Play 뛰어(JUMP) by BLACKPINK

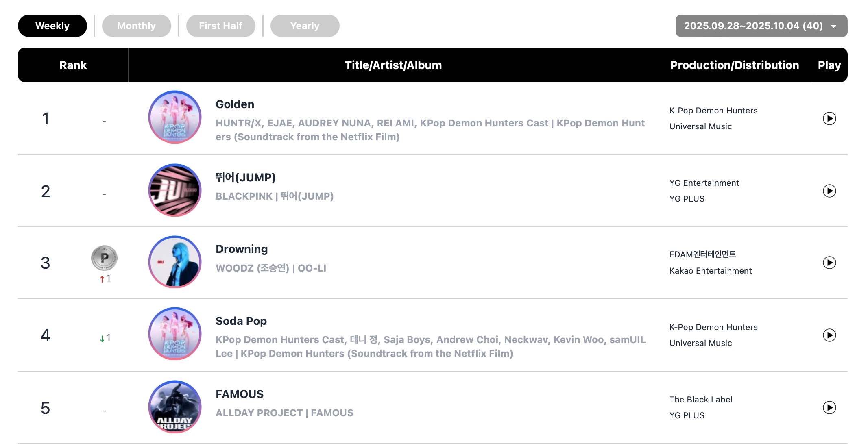click(829, 191)
